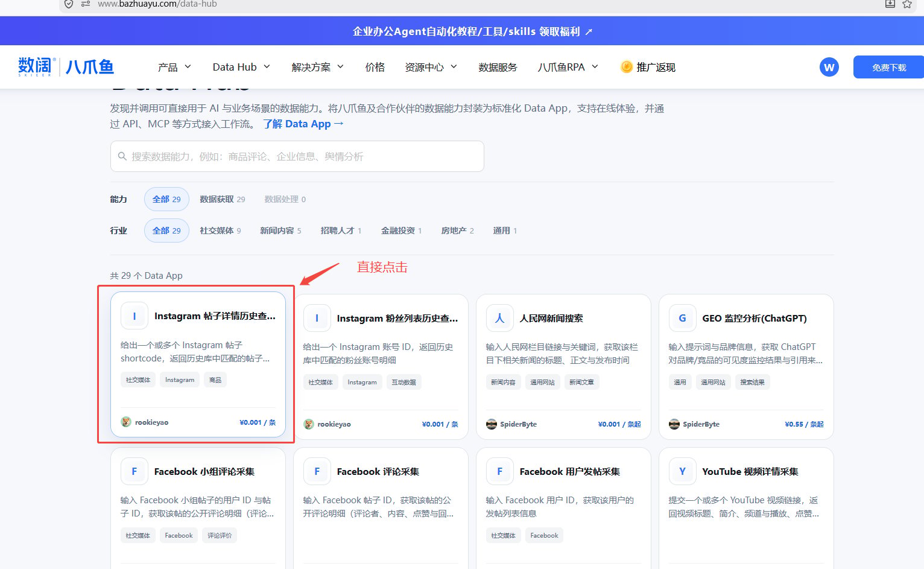Expand the 八爪鱼RPA menu

(x=568, y=67)
